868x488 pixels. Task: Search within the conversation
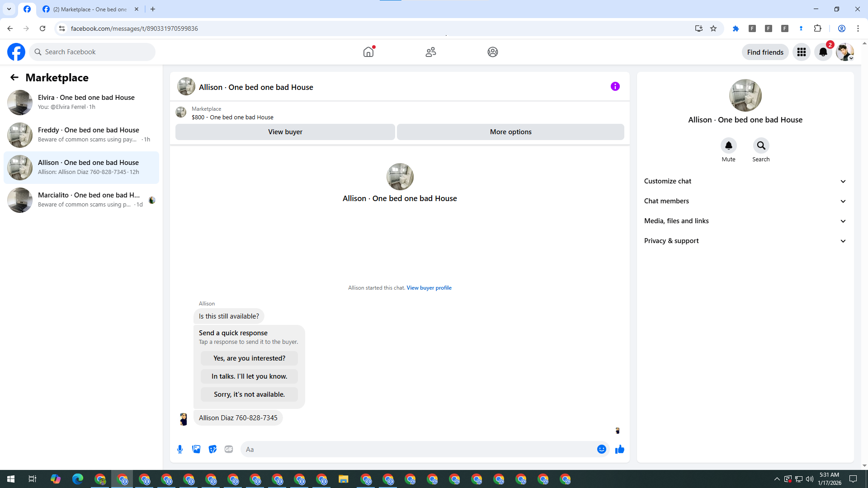pyautogui.click(x=761, y=146)
